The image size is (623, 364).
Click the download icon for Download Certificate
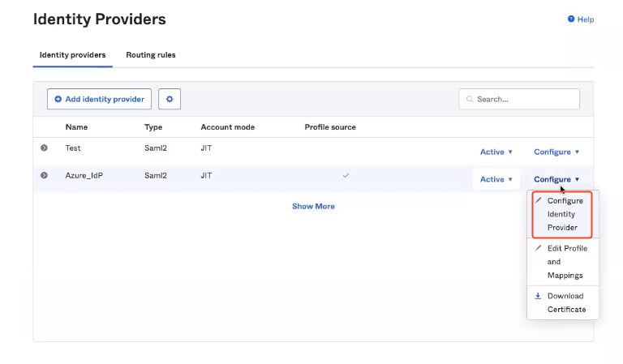539,296
